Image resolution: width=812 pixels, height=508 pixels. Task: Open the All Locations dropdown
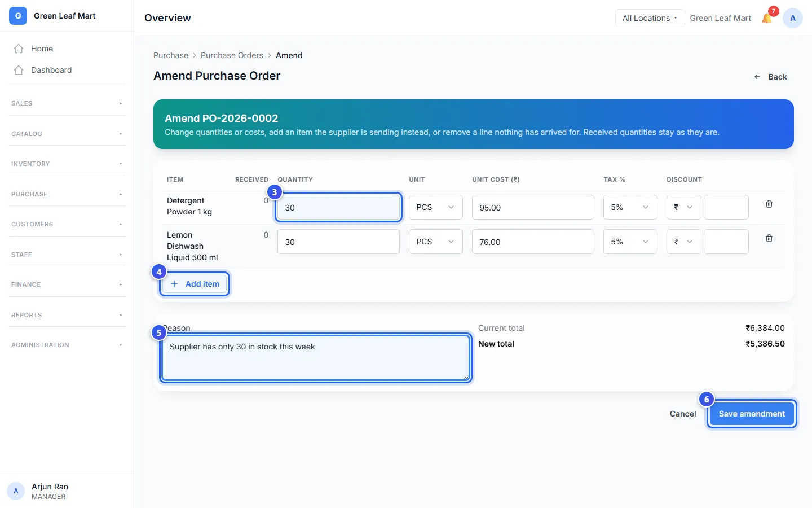click(x=650, y=18)
